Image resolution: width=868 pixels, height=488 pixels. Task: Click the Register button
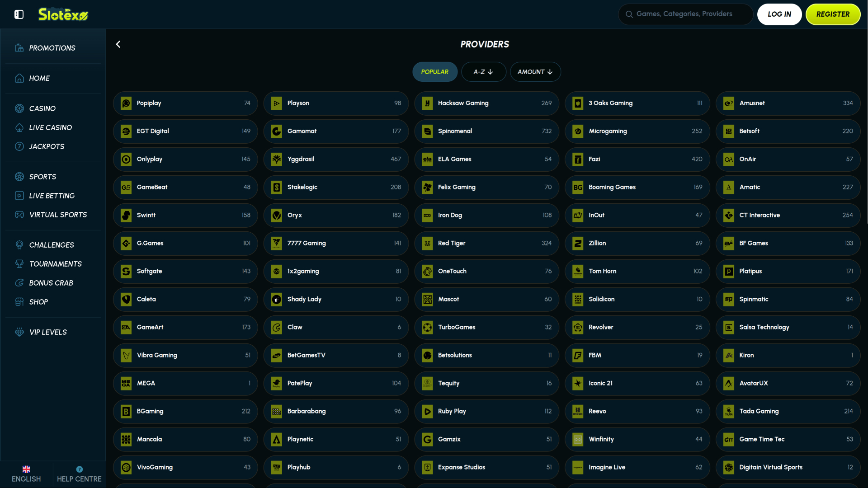(x=833, y=14)
